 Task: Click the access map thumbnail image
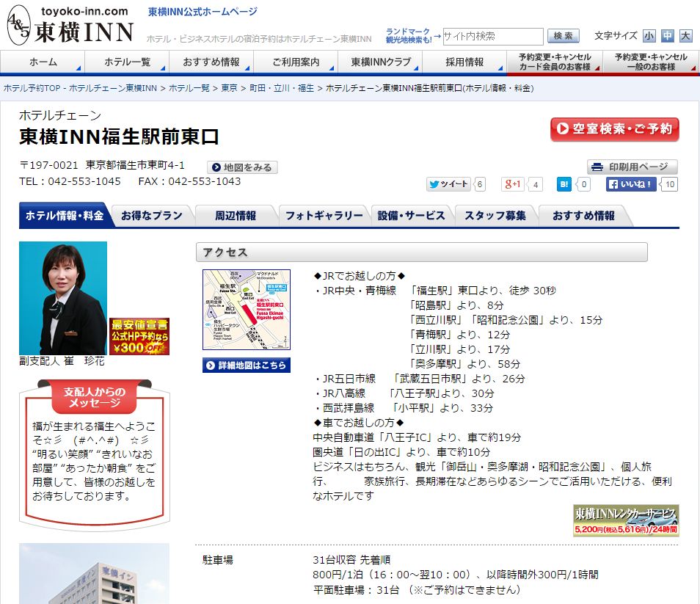[247, 310]
